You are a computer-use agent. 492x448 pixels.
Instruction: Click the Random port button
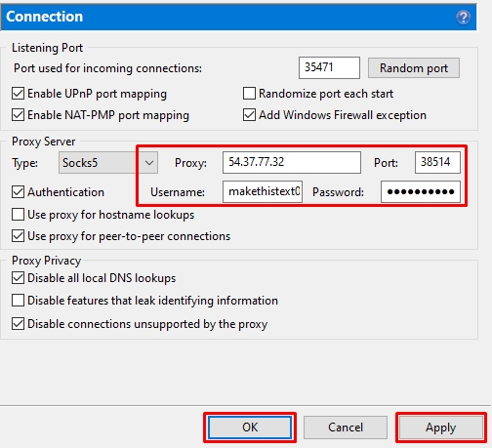[x=414, y=68]
